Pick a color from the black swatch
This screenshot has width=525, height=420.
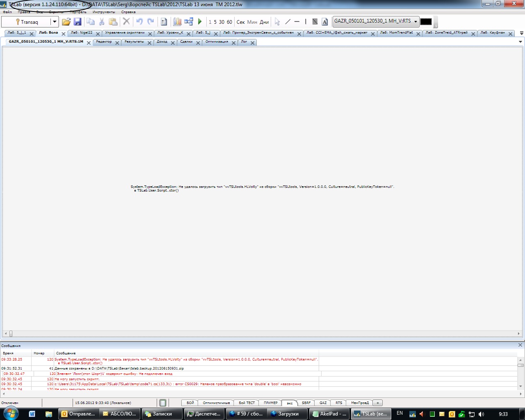click(x=426, y=22)
